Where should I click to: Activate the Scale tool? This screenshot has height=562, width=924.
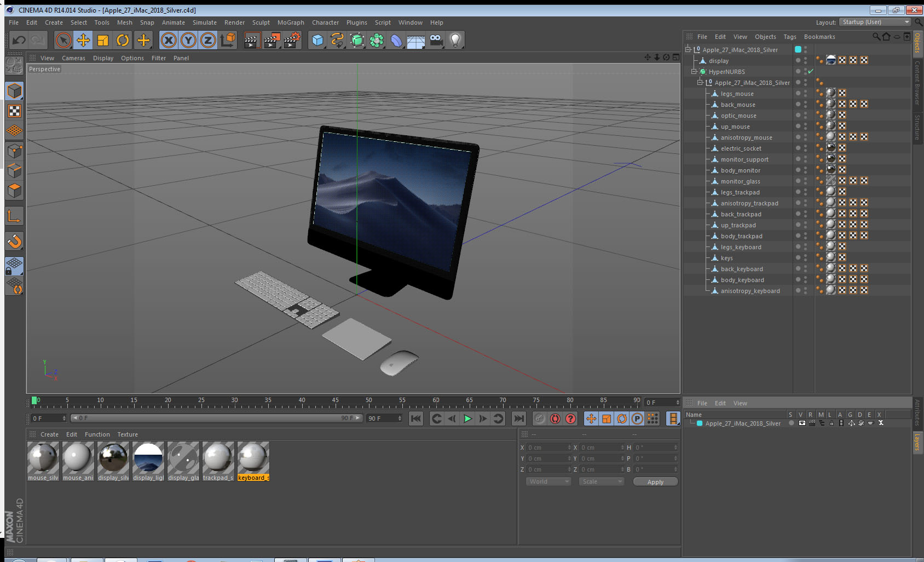click(103, 40)
